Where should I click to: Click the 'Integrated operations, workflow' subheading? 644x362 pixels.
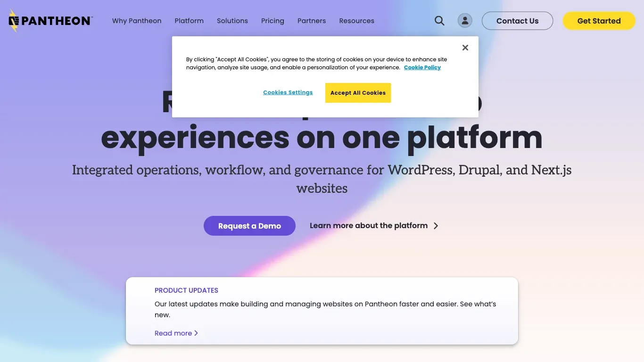(x=322, y=179)
